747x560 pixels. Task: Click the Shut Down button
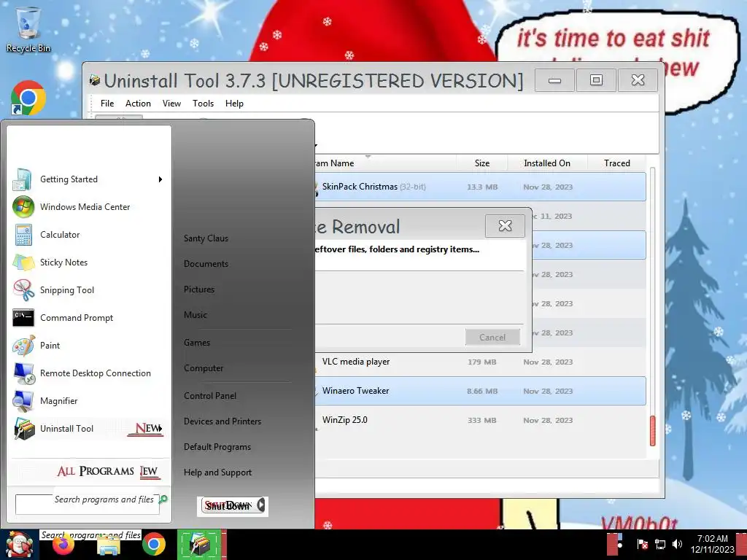click(228, 505)
